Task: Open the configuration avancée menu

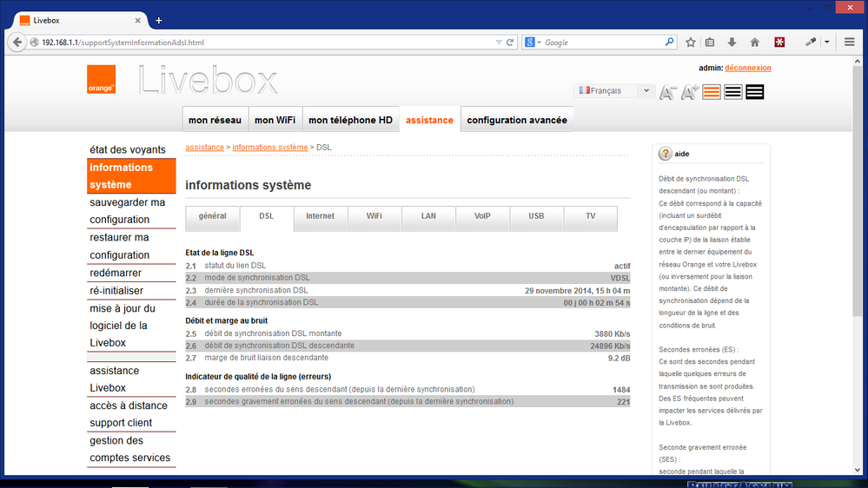Action: 517,120
